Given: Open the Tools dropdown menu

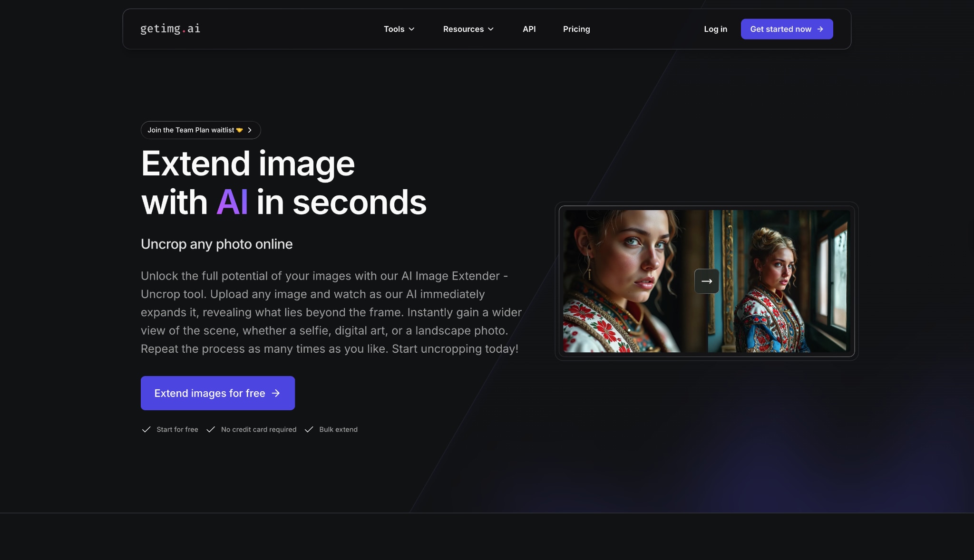Looking at the screenshot, I should click(x=399, y=29).
